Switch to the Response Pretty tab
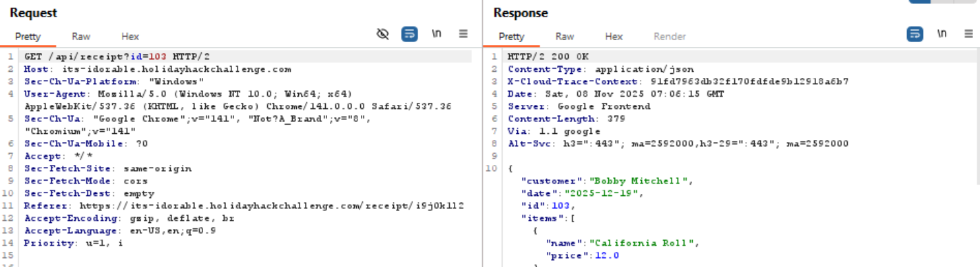The width and height of the screenshot is (980, 267). (x=512, y=37)
